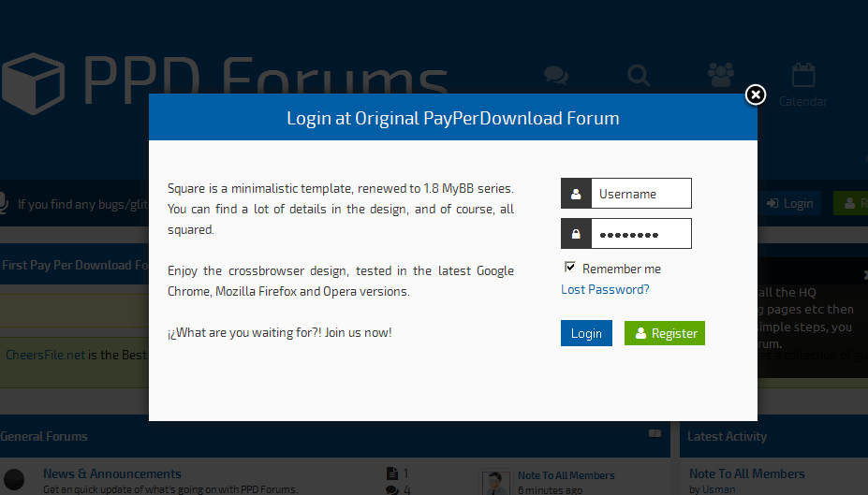Click the blue Login button in modal
This screenshot has width=868, height=495.
(586, 333)
